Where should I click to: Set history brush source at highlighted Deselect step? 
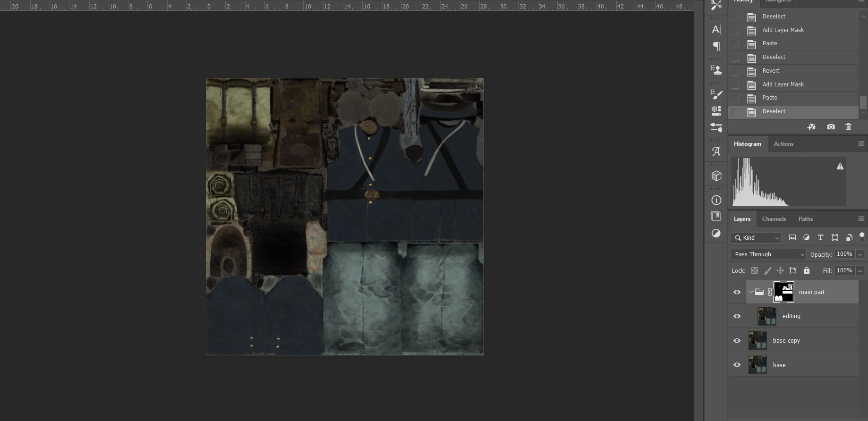tap(735, 112)
